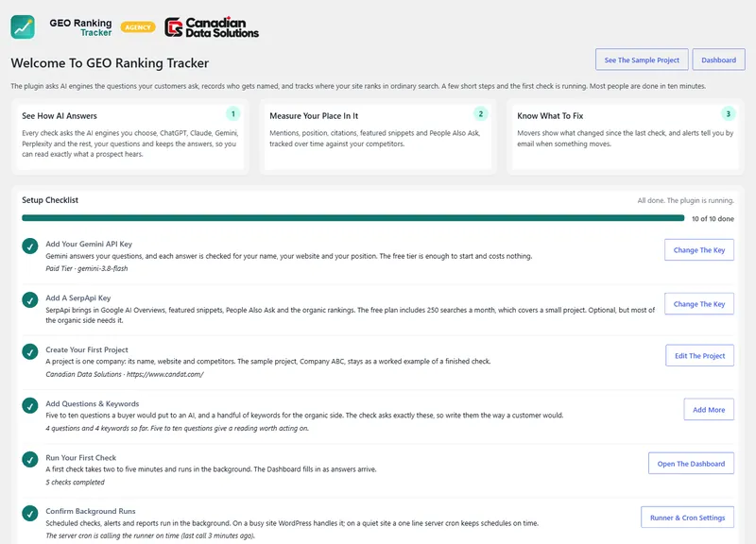Click Change The Key for SerpApi

tap(699, 304)
